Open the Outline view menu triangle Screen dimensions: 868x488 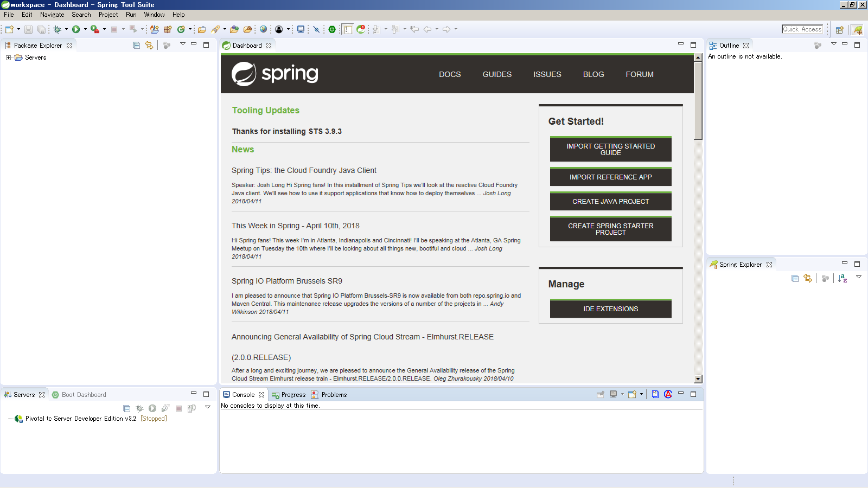pos(834,44)
